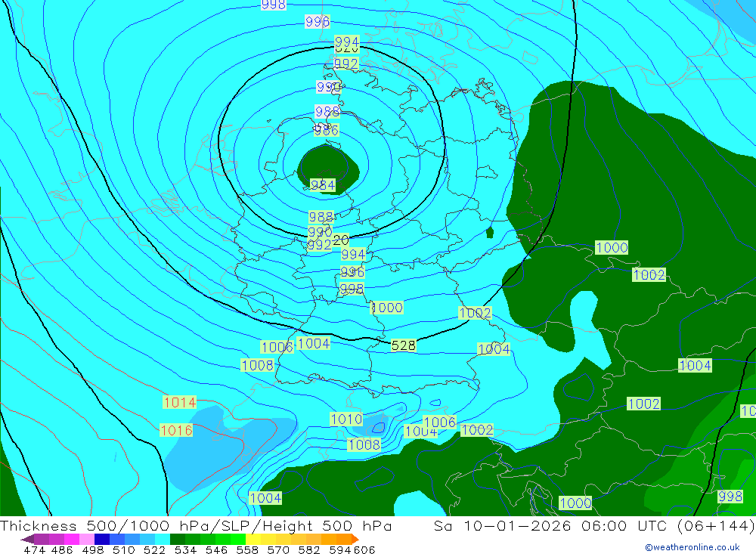Click the 1004 label next to 1006
The height and width of the screenshot is (554, 756).
(314, 343)
